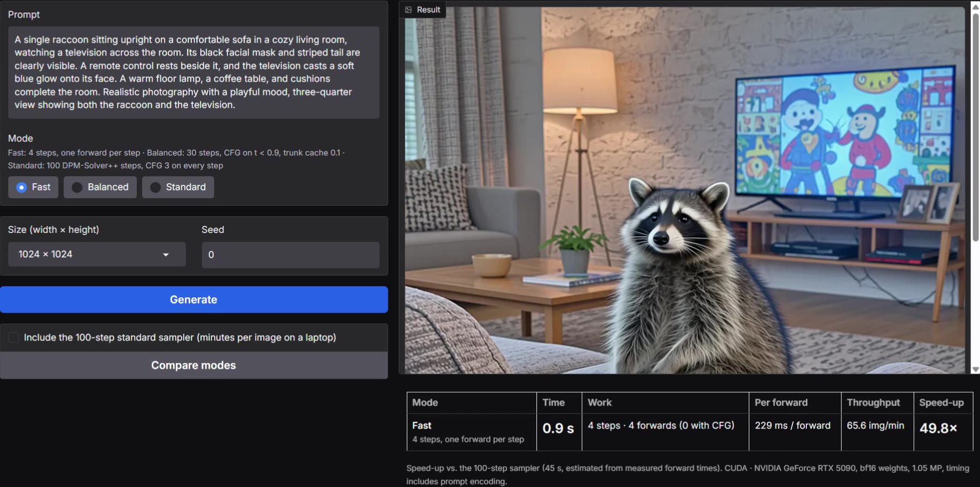Click the Seed input field

coord(290,255)
